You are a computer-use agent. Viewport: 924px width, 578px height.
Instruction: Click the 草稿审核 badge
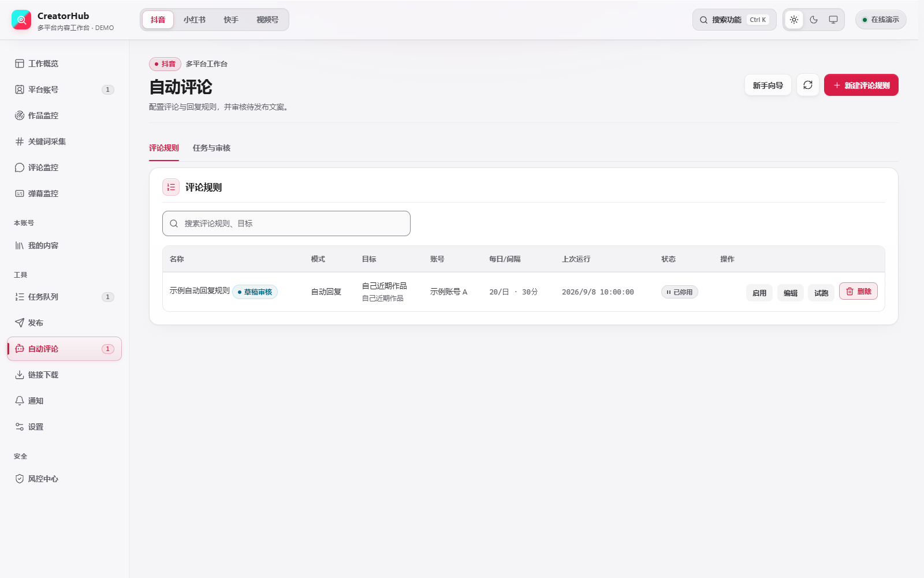(255, 292)
